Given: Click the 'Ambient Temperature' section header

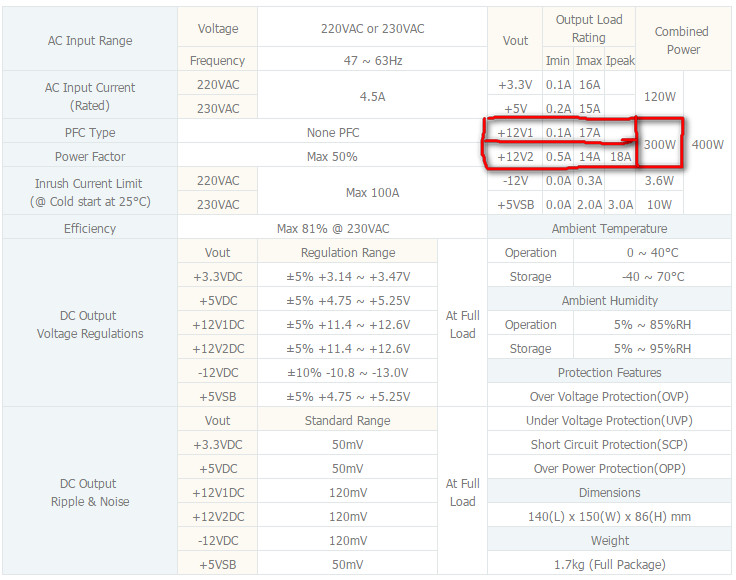Looking at the screenshot, I should (609, 229).
